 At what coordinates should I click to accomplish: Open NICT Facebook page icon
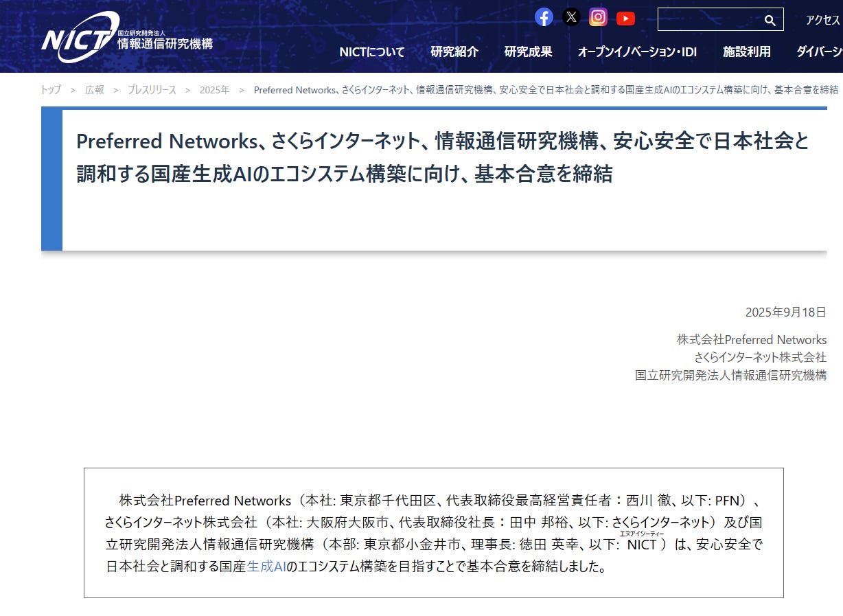pyautogui.click(x=544, y=17)
